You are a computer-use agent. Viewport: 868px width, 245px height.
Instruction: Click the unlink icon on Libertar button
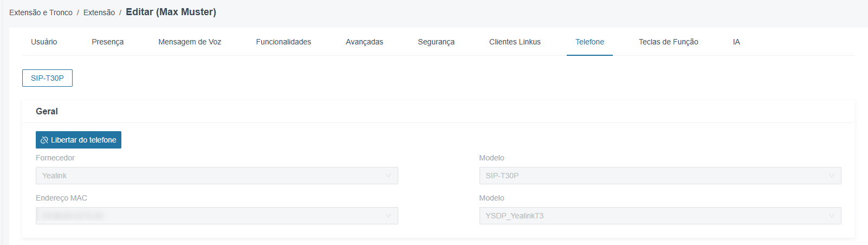click(44, 140)
